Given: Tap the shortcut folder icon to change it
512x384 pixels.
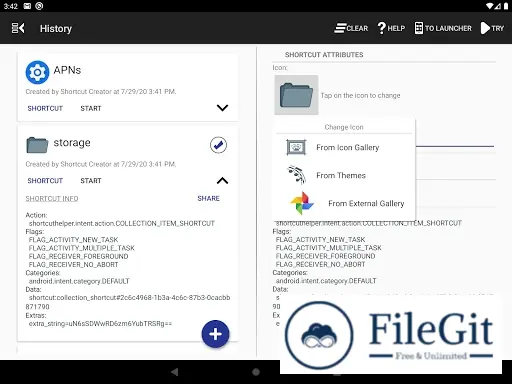Looking at the screenshot, I should coord(296,95).
